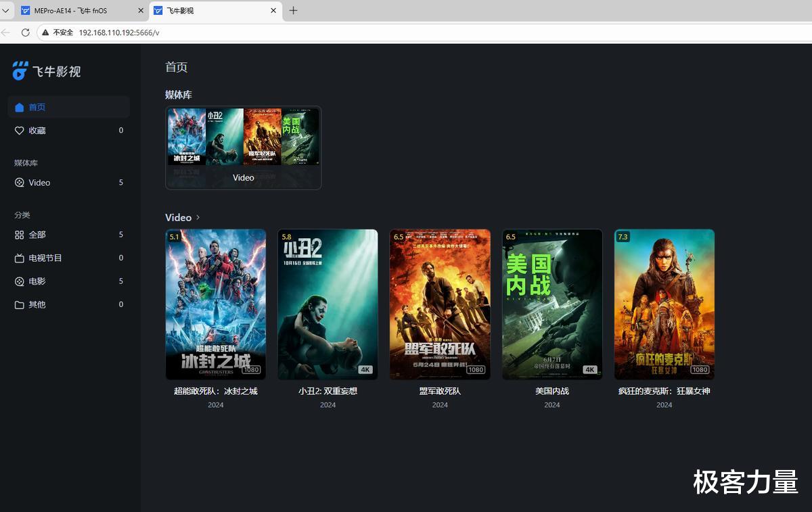Click the 1080 badge on 盟军敢死队 poster
812x512 pixels.
pos(476,370)
